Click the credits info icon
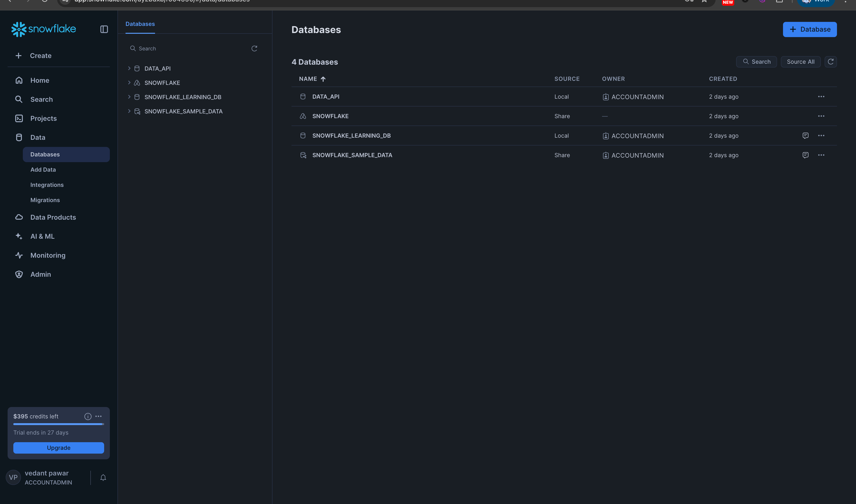856x504 pixels. (x=88, y=416)
